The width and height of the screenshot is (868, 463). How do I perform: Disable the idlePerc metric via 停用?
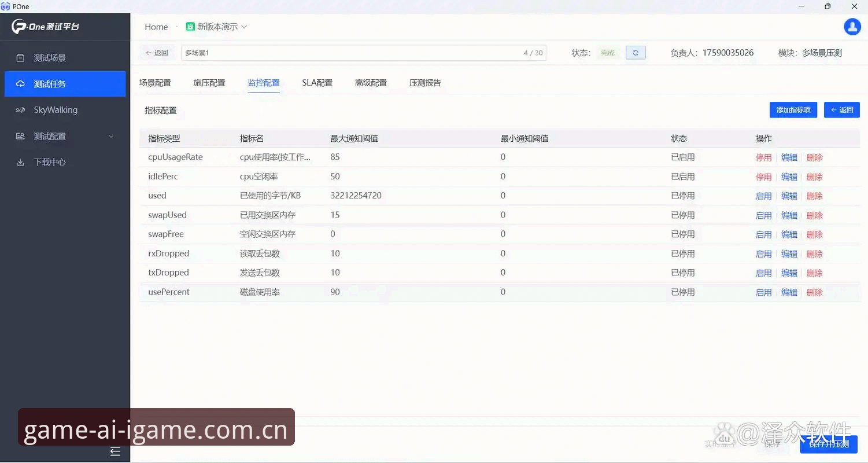pos(763,177)
